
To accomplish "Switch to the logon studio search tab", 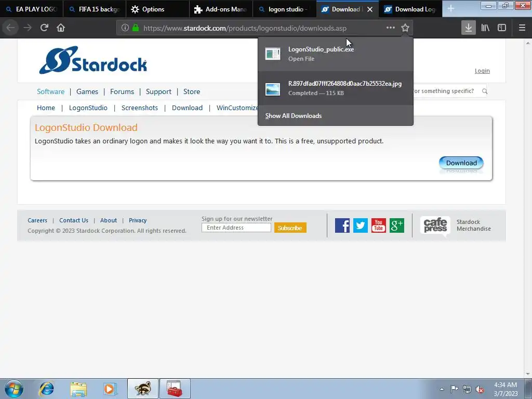I will click(x=284, y=9).
